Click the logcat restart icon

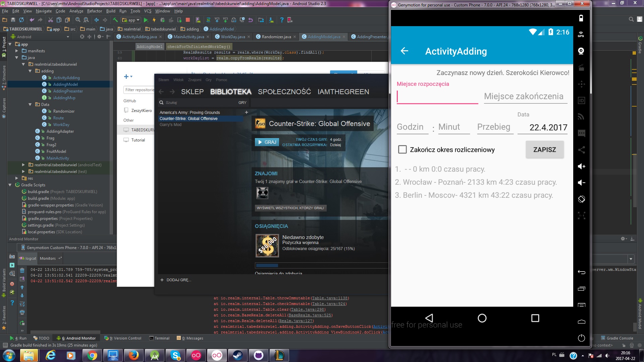[x=22, y=323]
